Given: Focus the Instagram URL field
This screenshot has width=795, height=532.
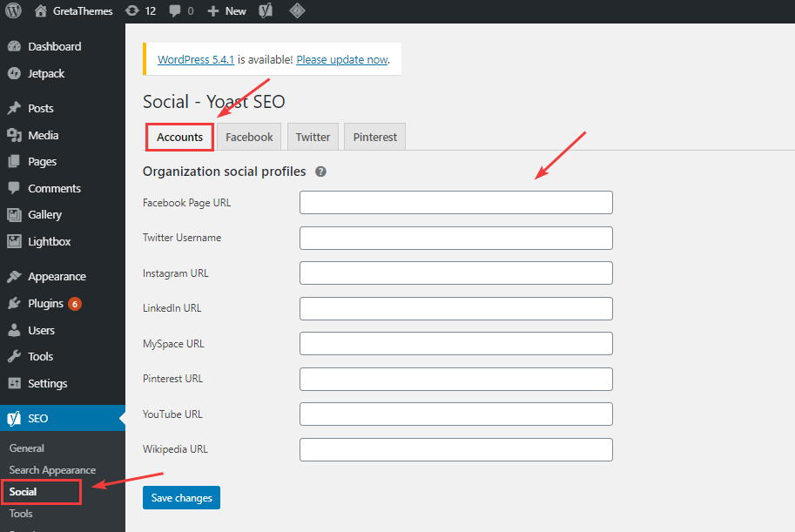Looking at the screenshot, I should click(455, 273).
